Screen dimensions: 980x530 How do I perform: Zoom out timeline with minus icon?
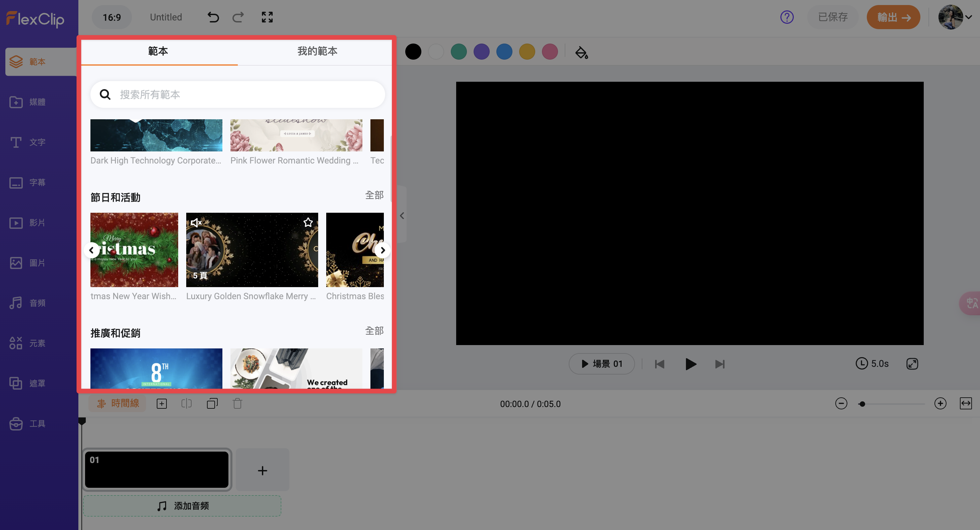tap(841, 403)
